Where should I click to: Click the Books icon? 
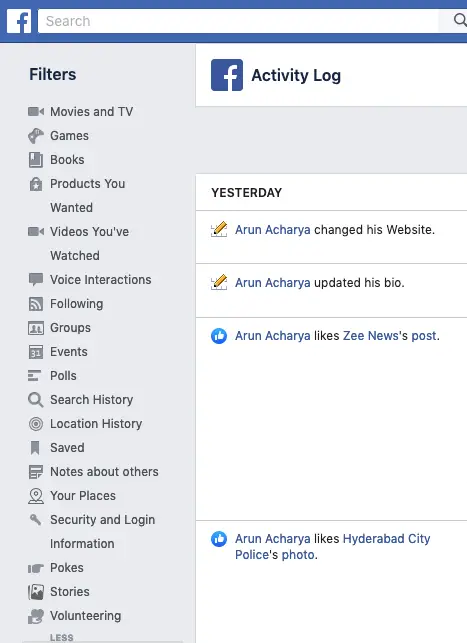pyautogui.click(x=36, y=160)
